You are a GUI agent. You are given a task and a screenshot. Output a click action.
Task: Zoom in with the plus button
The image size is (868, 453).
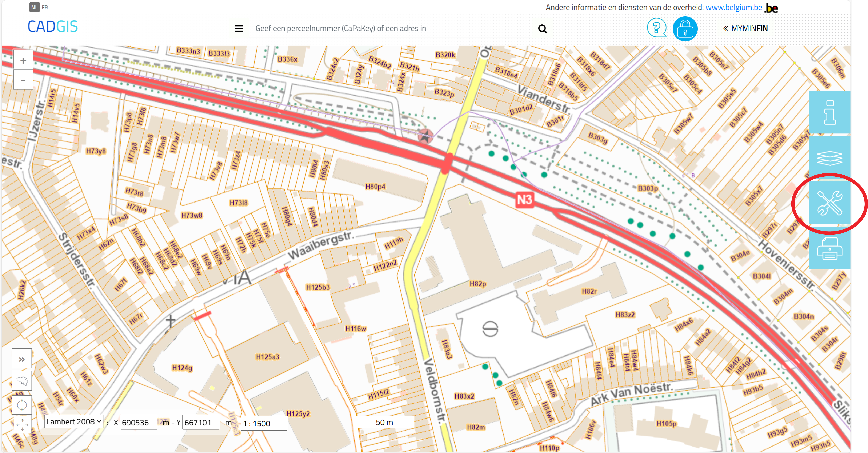click(23, 61)
